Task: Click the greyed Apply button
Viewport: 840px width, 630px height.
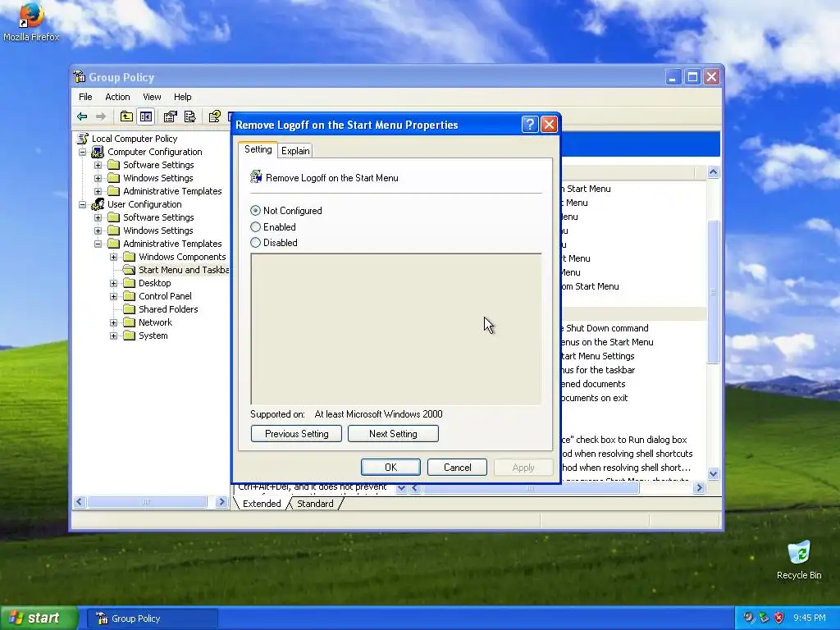Action: click(523, 467)
